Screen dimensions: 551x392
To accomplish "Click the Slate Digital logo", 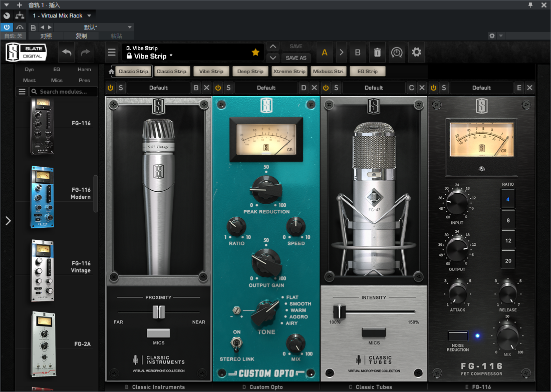I will [x=27, y=53].
